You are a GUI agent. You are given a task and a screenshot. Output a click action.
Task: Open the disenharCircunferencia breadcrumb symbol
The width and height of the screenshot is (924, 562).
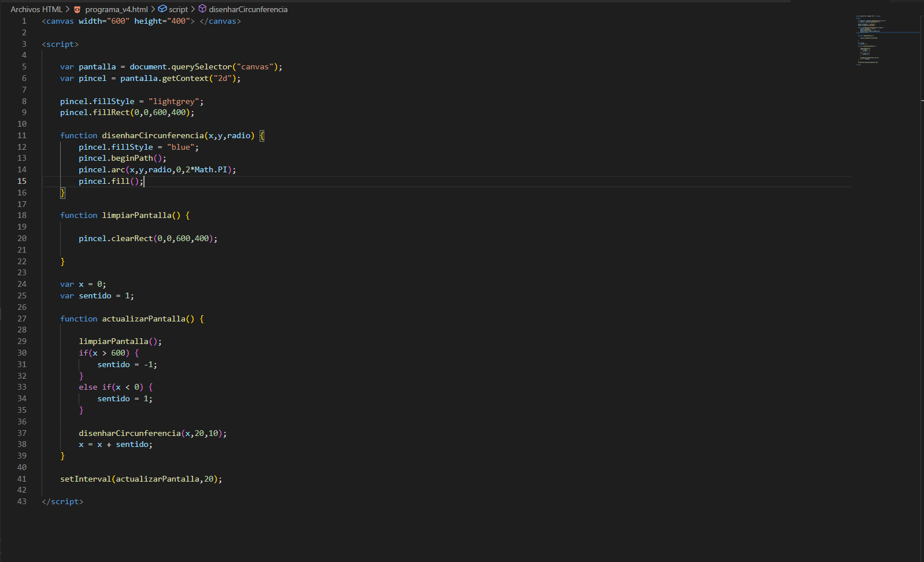pos(248,9)
